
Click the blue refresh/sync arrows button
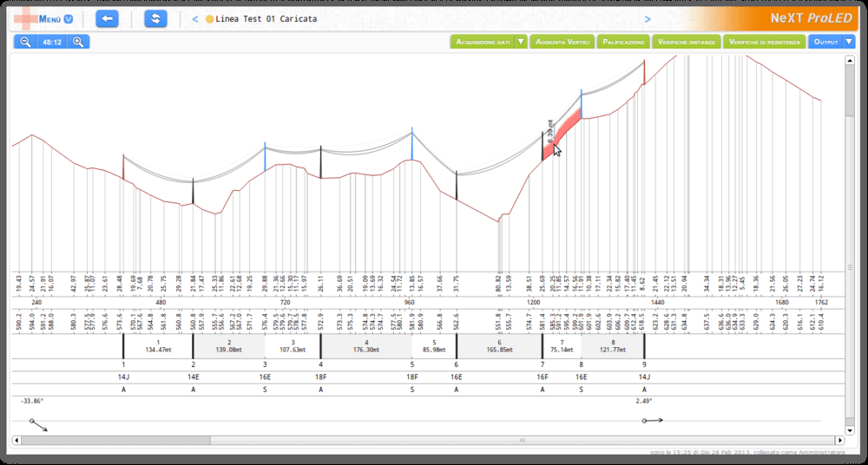tap(156, 19)
